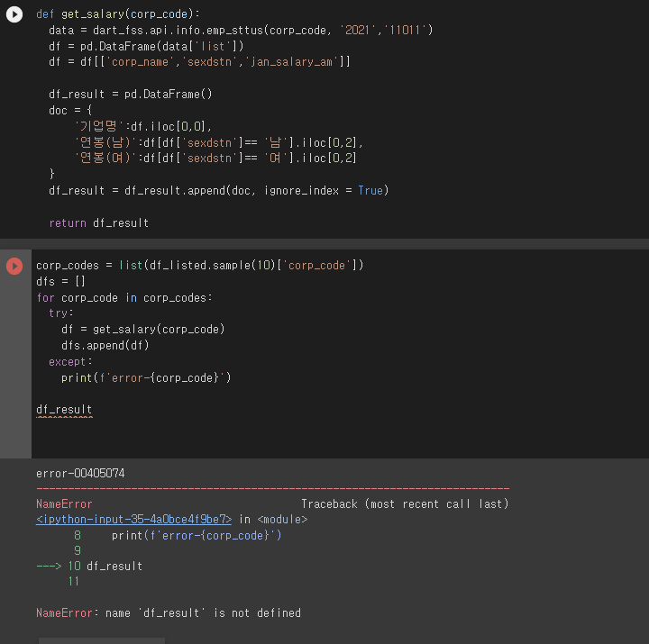Click the 'doc = {' line

click(70, 111)
